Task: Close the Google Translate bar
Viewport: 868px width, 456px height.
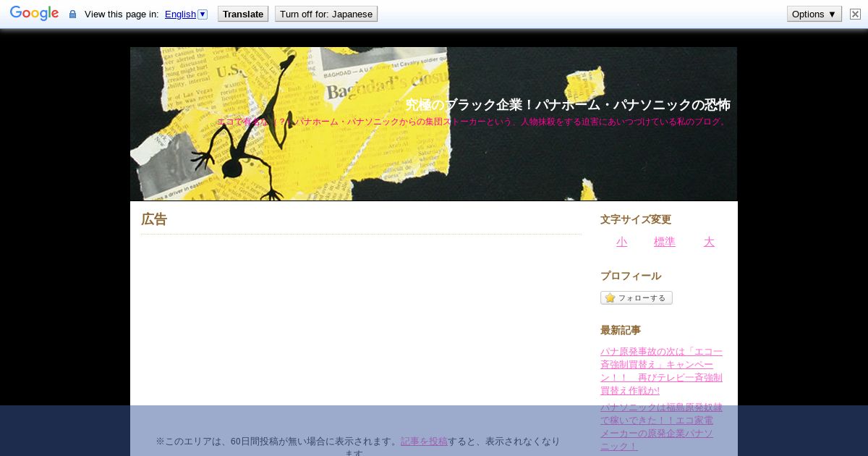Action: (x=855, y=14)
